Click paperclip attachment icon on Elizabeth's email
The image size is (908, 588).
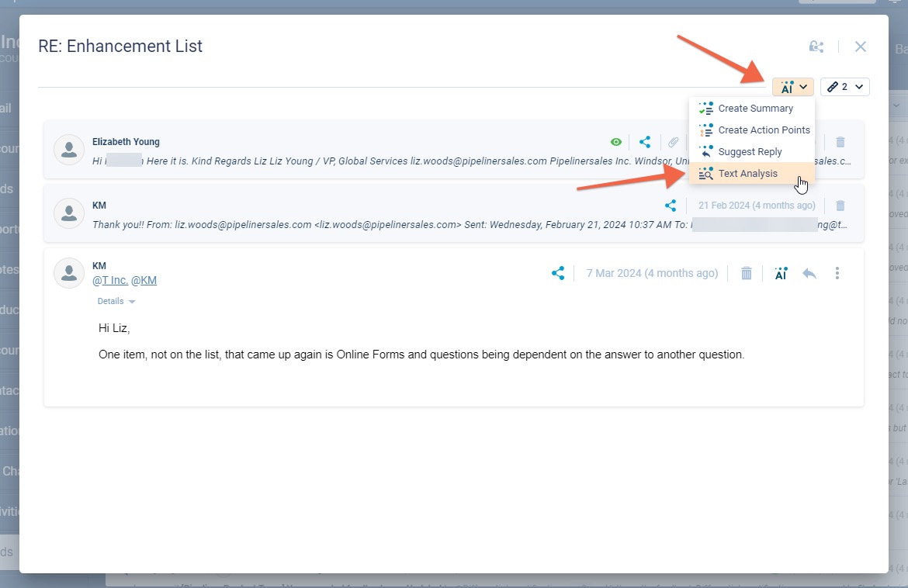(x=674, y=142)
